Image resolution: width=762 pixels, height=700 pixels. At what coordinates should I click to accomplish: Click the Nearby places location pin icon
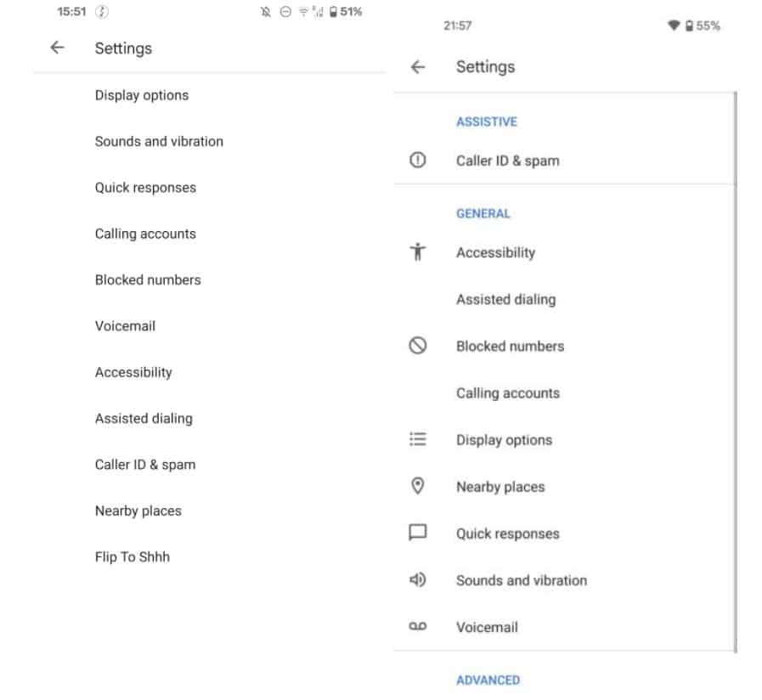click(417, 487)
